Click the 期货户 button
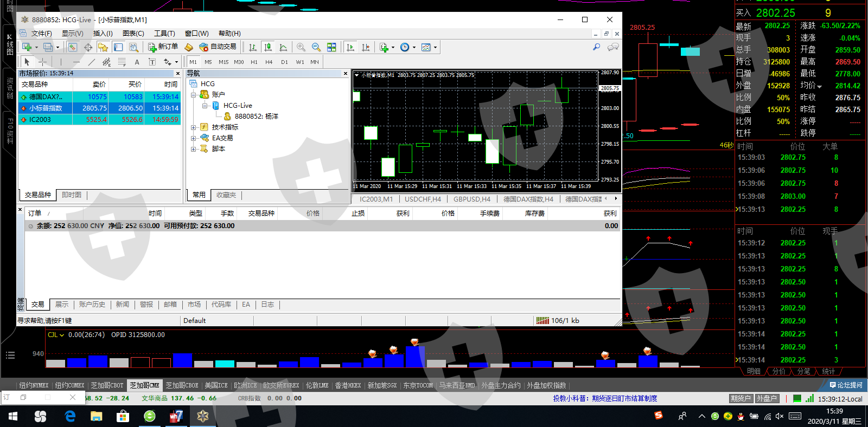Viewport: 868px width, 427px height. (740, 398)
